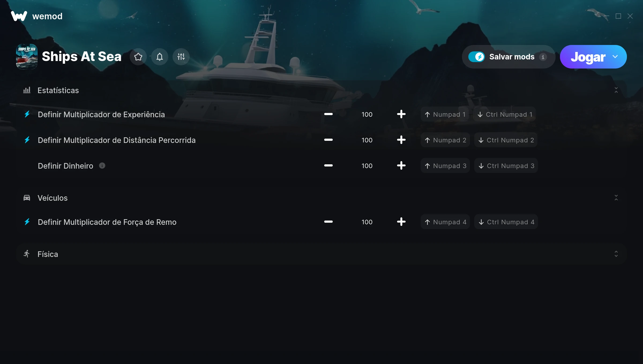Expand the Física section
The width and height of the screenshot is (643, 364).
[x=616, y=254]
